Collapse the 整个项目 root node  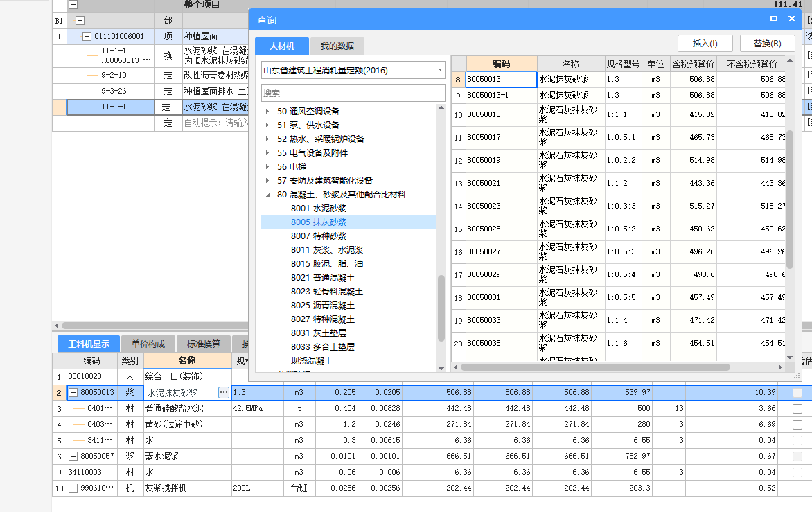point(73,5)
